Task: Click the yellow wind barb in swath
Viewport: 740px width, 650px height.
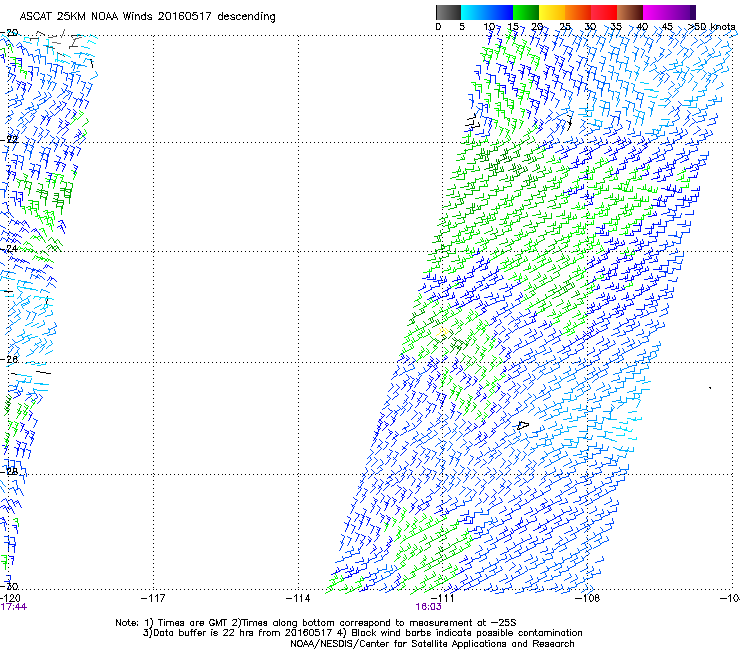Action: point(443,332)
